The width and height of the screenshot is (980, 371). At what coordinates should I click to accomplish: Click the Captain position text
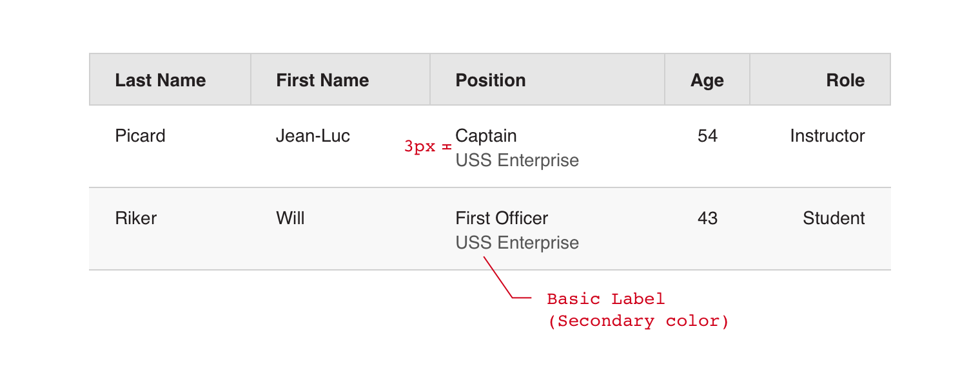(486, 136)
